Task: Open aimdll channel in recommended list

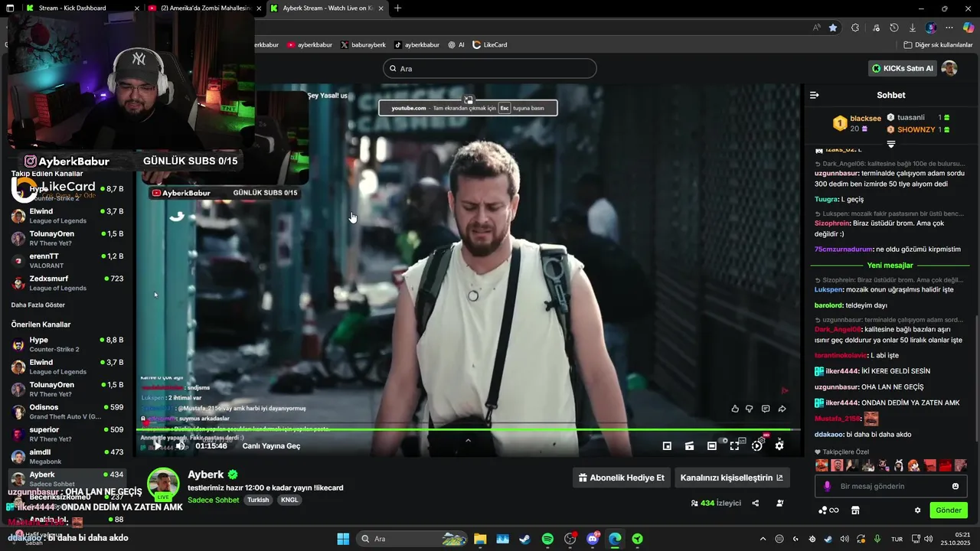Action: pos(67,457)
